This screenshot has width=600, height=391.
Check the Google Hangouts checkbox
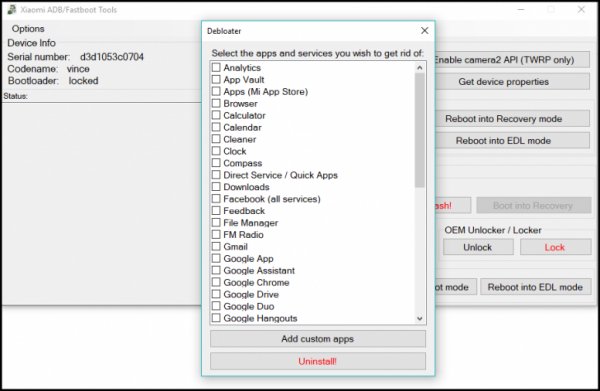click(216, 318)
